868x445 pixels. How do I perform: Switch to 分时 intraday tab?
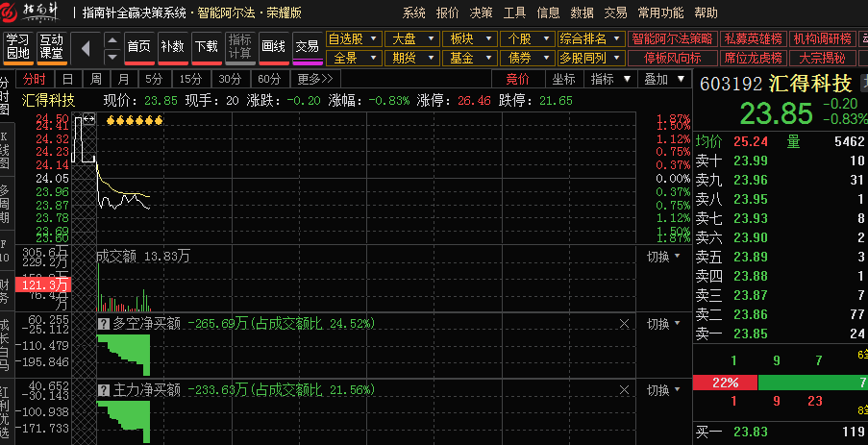click(35, 79)
